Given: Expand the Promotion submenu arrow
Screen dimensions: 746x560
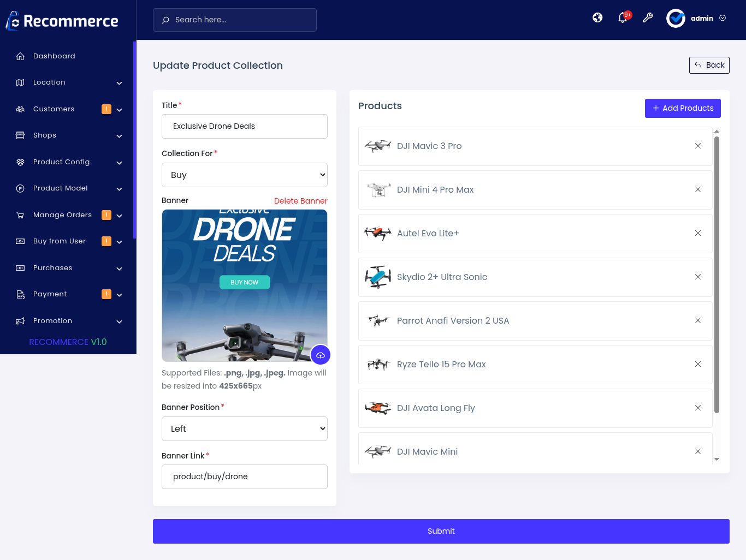Looking at the screenshot, I should click(119, 321).
